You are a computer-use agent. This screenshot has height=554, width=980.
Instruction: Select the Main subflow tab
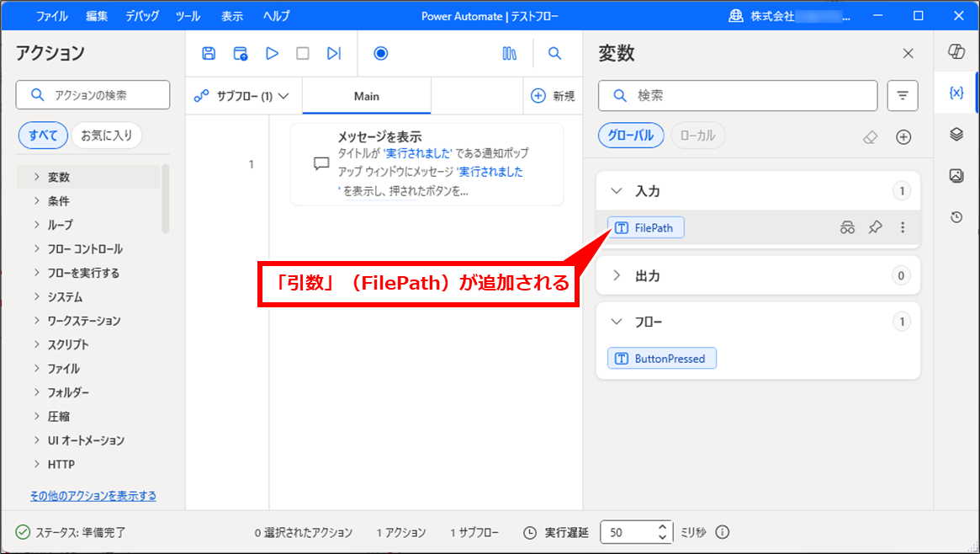tap(367, 96)
